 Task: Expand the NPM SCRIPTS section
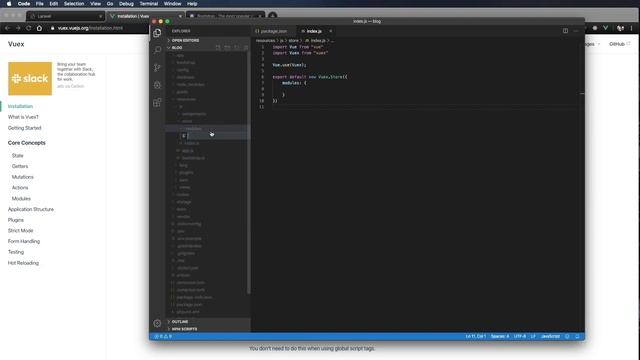[208, 329]
